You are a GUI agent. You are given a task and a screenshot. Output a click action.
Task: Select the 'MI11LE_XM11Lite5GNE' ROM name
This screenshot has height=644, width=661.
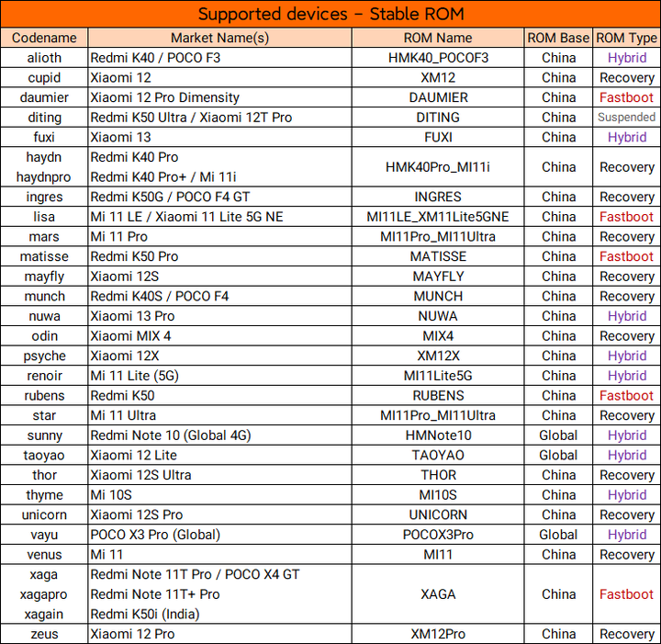pos(438,217)
